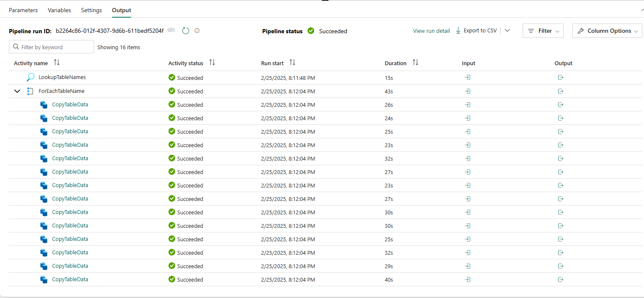Sort the list by Duration

(x=415, y=62)
